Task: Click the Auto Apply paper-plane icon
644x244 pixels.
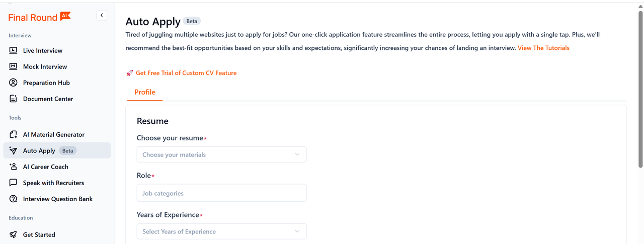Action: pyautogui.click(x=14, y=150)
